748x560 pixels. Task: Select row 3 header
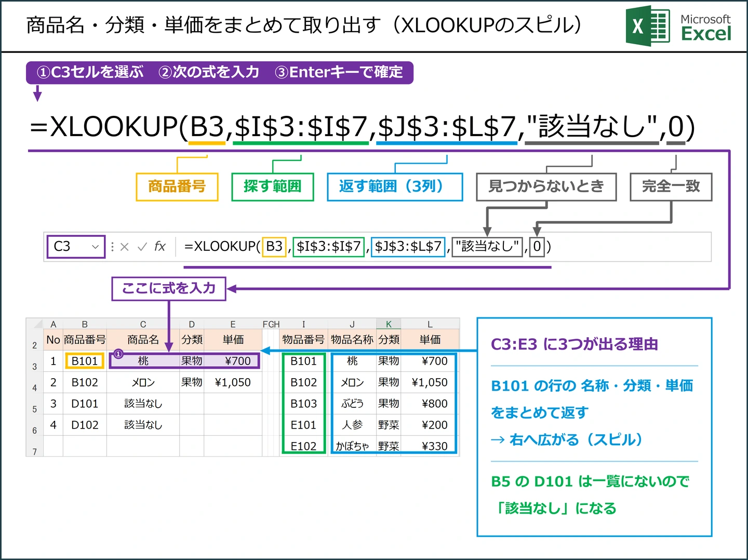[35, 361]
